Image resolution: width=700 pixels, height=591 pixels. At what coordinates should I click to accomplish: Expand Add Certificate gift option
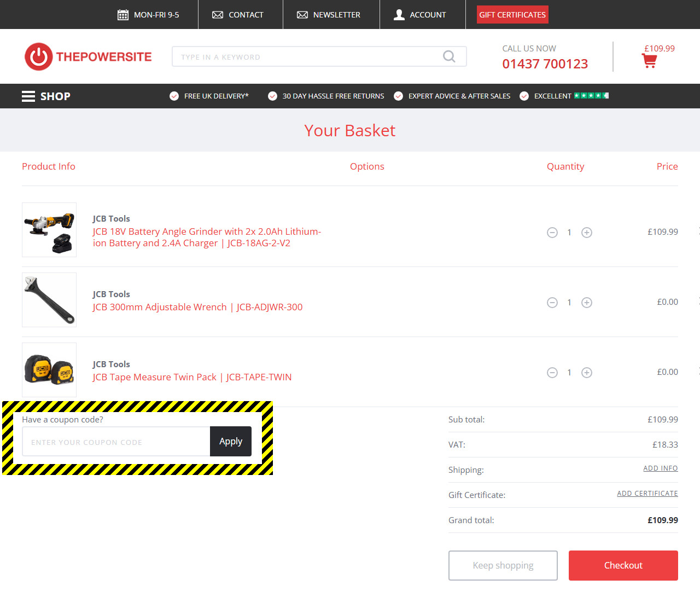coord(647,494)
